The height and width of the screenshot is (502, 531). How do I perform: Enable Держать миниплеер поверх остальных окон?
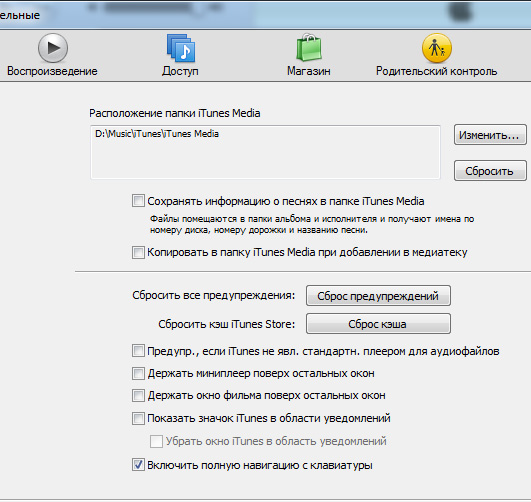138,374
